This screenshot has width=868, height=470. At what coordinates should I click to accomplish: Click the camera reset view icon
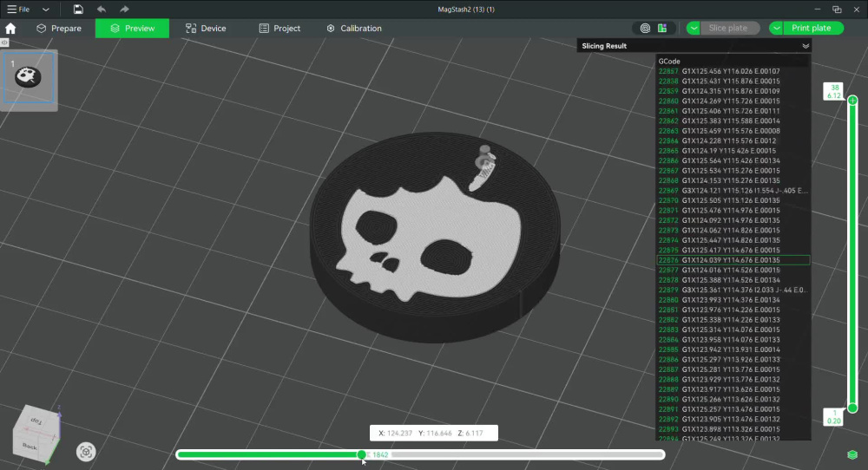tap(86, 452)
